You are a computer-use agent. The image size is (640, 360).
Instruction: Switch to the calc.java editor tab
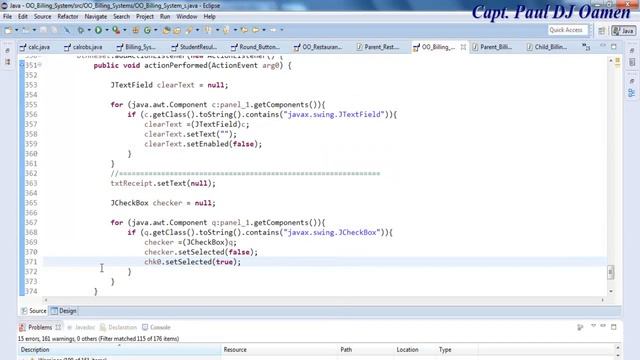coord(35,47)
